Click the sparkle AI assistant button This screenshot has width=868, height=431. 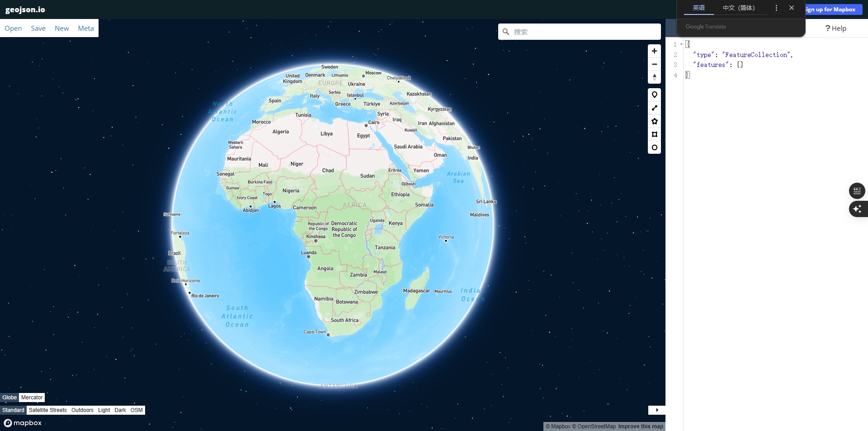(858, 209)
